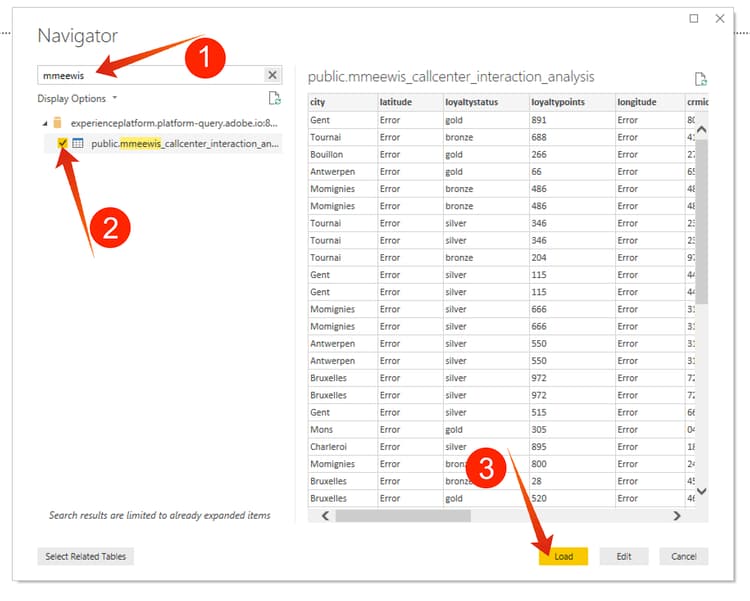Click the preview title public.mmeewis_callcenter_interaction_analysis
This screenshot has width=750, height=601.
[451, 77]
